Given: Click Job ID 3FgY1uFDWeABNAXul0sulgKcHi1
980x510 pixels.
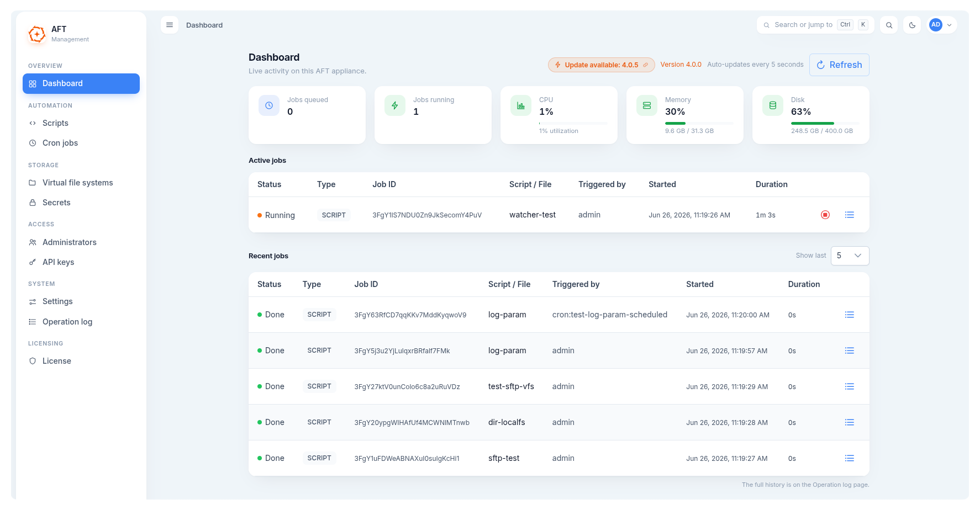Looking at the screenshot, I should click(407, 459).
